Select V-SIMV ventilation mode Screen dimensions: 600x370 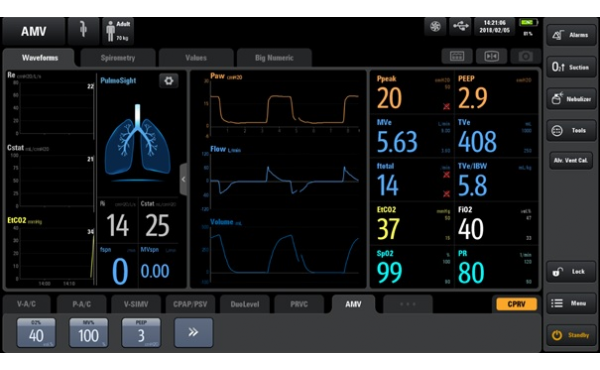[x=136, y=304]
